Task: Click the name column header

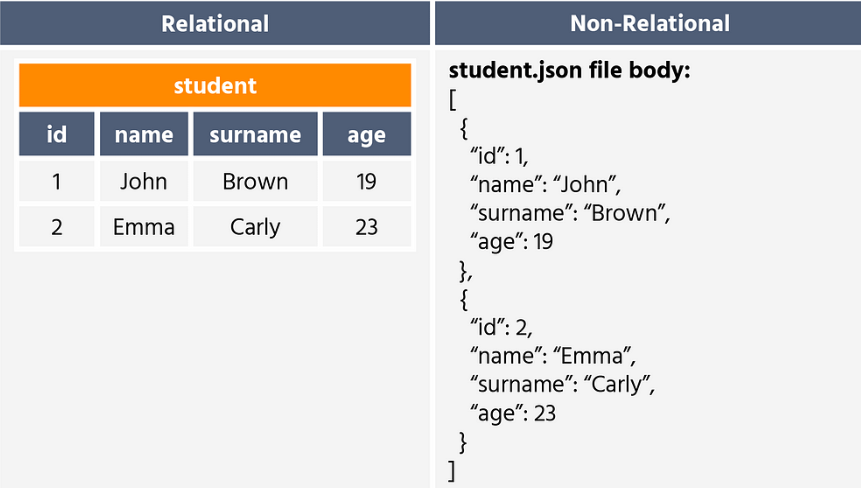Action: tap(144, 134)
